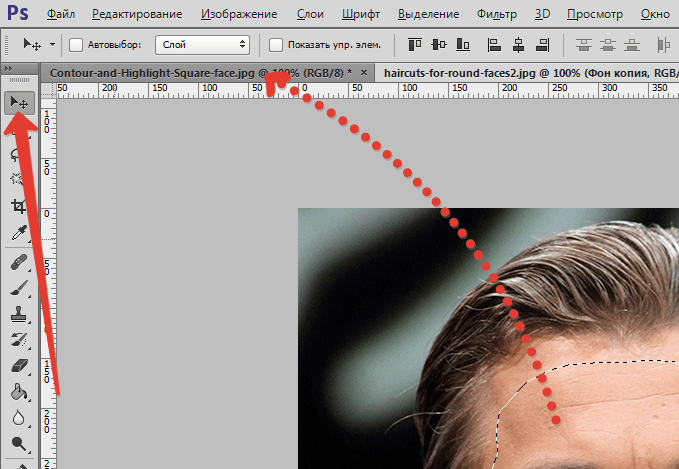Click the ruler origin corner box

pyautogui.click(x=48, y=91)
